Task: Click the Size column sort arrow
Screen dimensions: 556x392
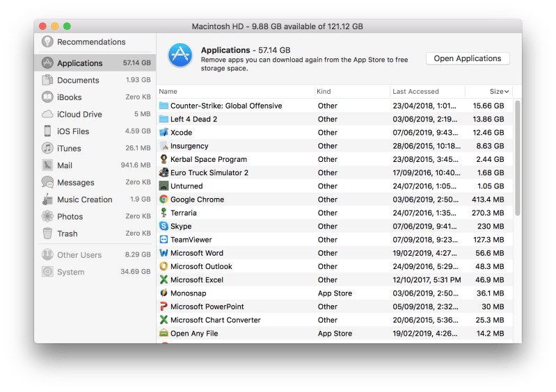Action: click(507, 91)
